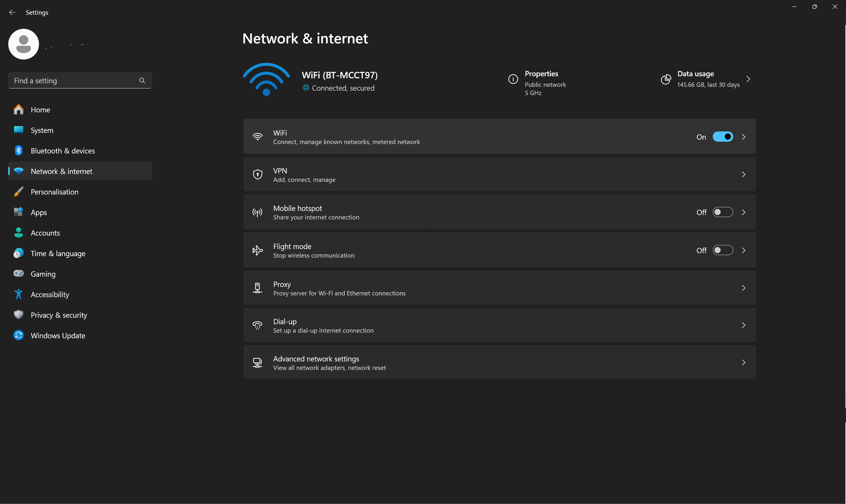Screen dimensions: 846x504
Task: Open Dial-up setup page
Action: [x=743, y=325]
